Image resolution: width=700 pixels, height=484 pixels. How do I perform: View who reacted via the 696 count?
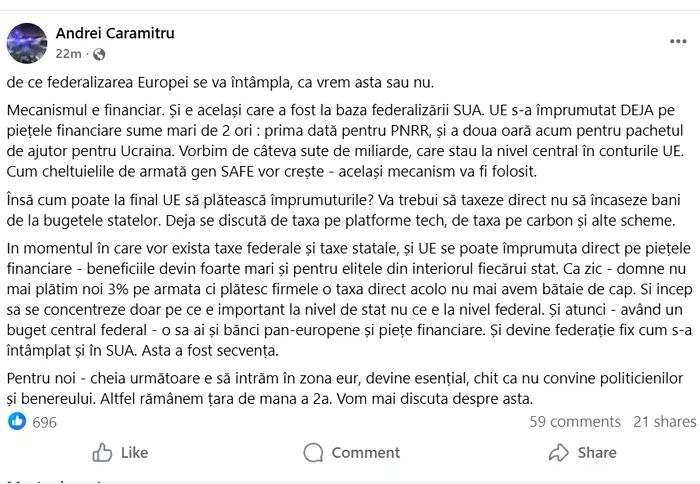click(44, 422)
